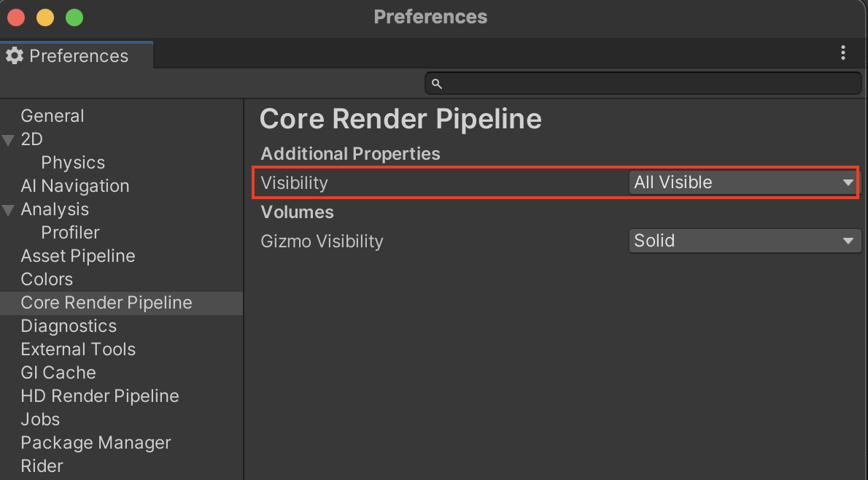
Task: Click the three-dot panel options icon
Action: [843, 53]
